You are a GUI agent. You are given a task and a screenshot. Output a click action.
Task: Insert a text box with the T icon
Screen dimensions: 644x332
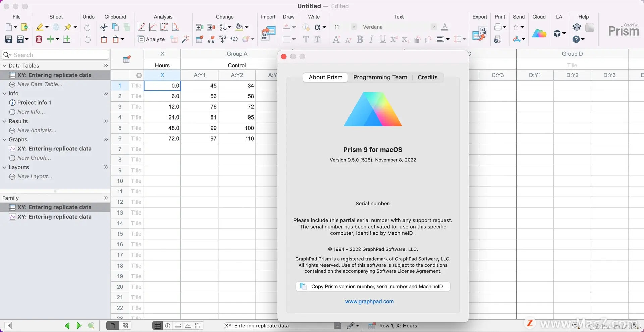tap(306, 39)
